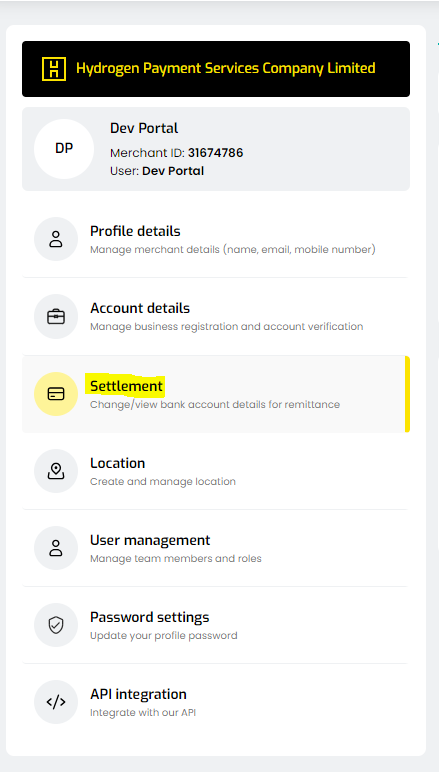This screenshot has width=439, height=772.
Task: Click the Dev Portal merchant name heading
Action: coord(144,129)
